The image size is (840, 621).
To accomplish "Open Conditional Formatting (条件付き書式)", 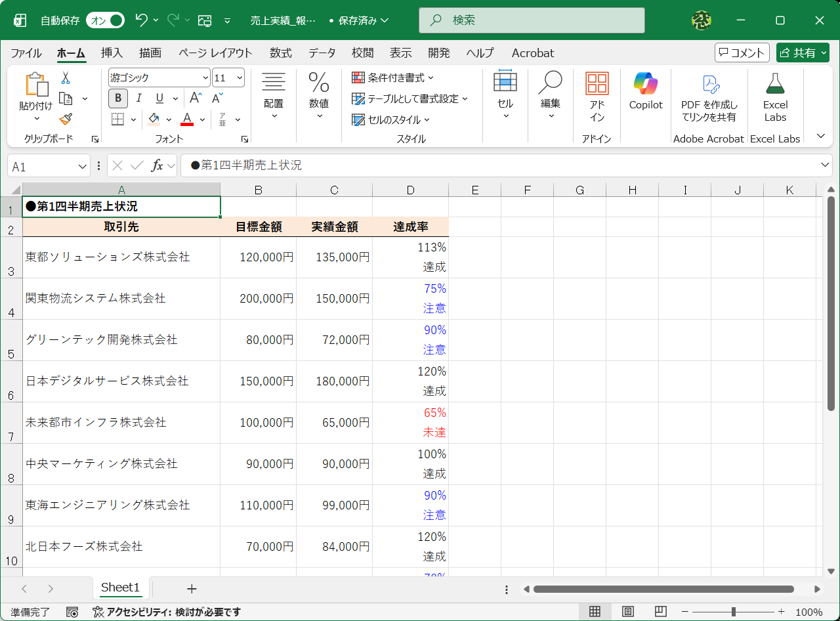I will pos(393,78).
